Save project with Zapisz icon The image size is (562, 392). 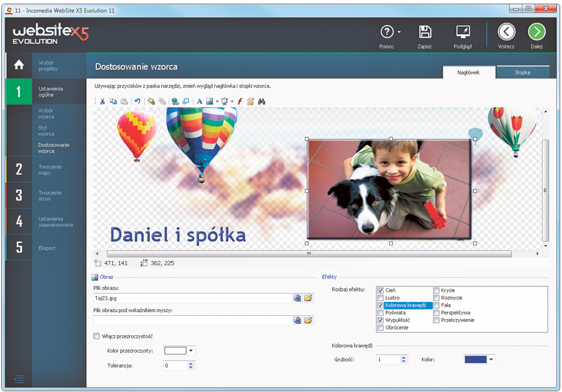pyautogui.click(x=425, y=32)
